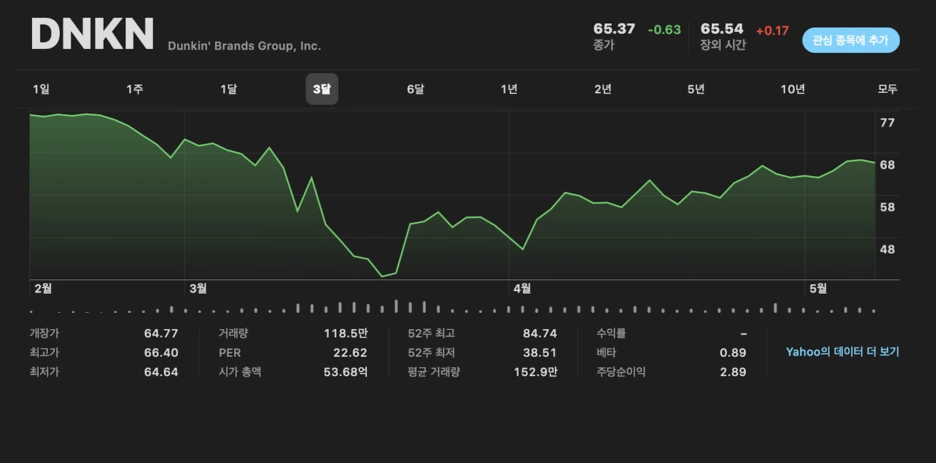The height and width of the screenshot is (463, 936).
Task: Click the beta value 0.89
Action: (732, 353)
